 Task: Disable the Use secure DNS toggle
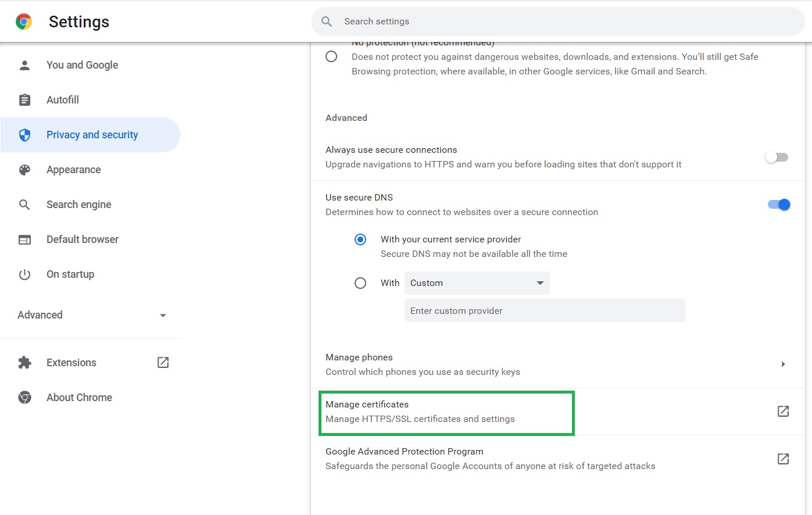(x=778, y=205)
